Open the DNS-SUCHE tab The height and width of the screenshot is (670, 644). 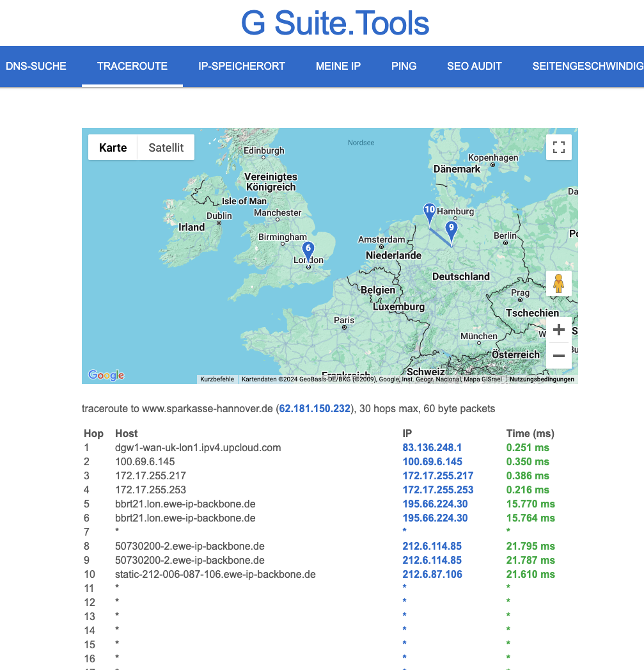point(36,66)
